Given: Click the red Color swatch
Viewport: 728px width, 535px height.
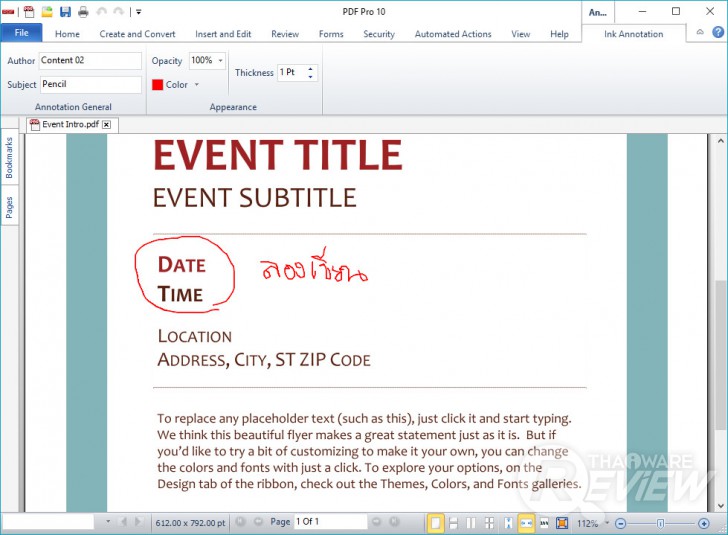Looking at the screenshot, I should click(x=157, y=85).
